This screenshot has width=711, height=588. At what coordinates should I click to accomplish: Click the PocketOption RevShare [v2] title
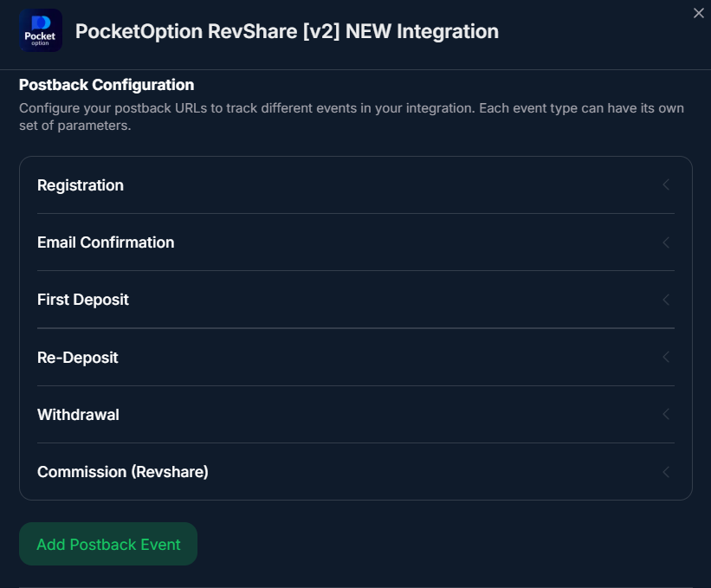coord(287,31)
